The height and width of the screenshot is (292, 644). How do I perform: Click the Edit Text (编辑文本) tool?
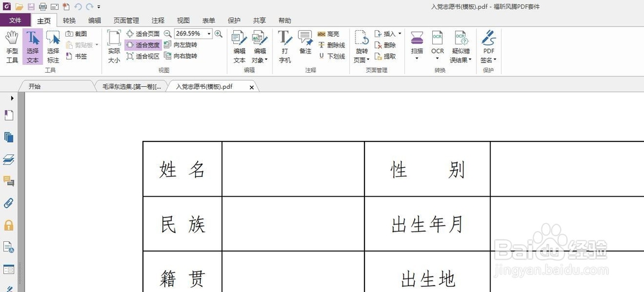click(240, 47)
